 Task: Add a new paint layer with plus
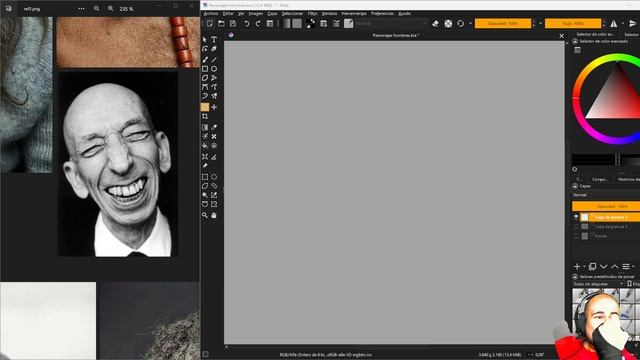click(x=577, y=267)
